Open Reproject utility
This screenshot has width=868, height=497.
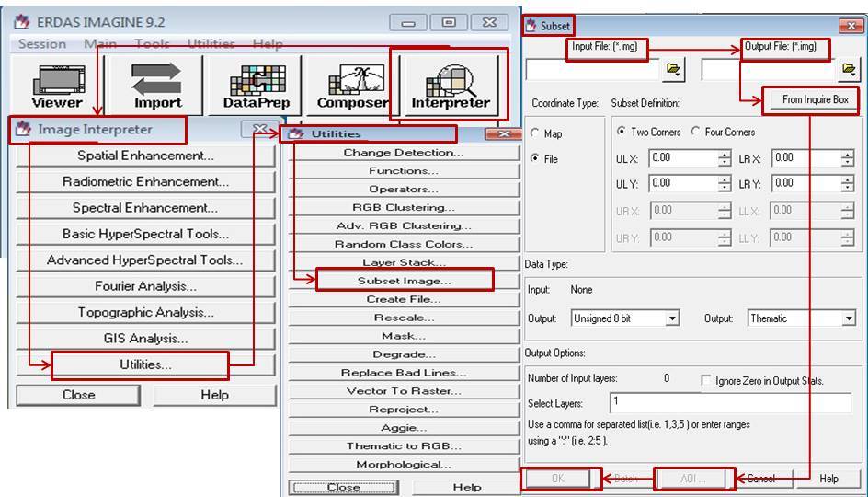pos(404,409)
